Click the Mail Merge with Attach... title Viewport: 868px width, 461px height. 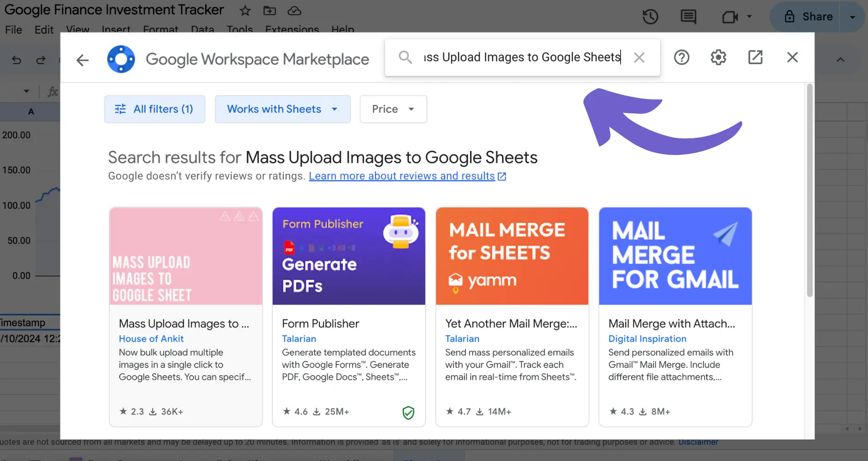pyautogui.click(x=672, y=324)
